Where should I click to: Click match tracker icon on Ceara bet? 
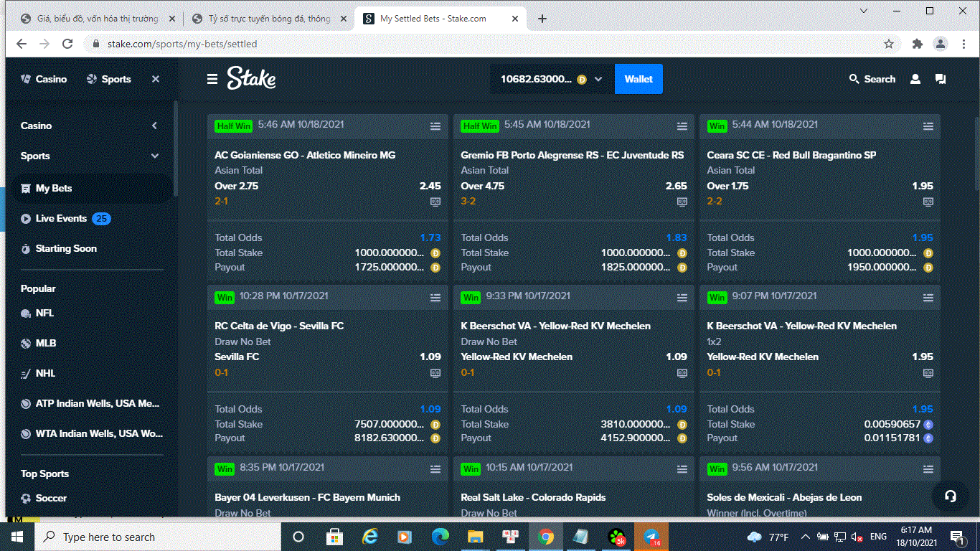tap(928, 202)
